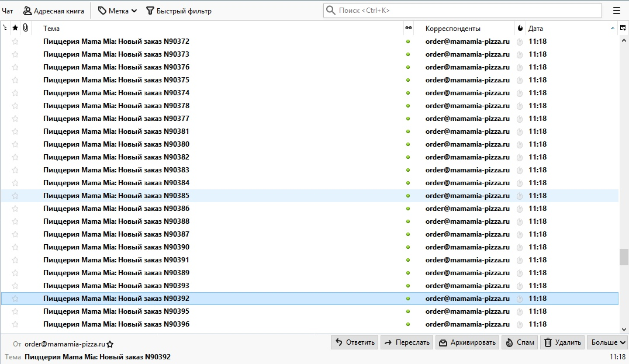Click the Ответить reply button

tap(355, 342)
